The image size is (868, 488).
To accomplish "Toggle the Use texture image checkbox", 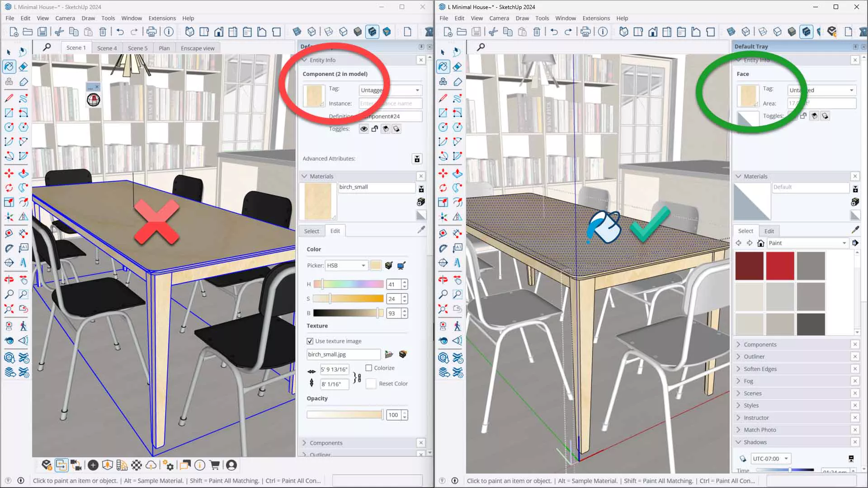I will (310, 341).
